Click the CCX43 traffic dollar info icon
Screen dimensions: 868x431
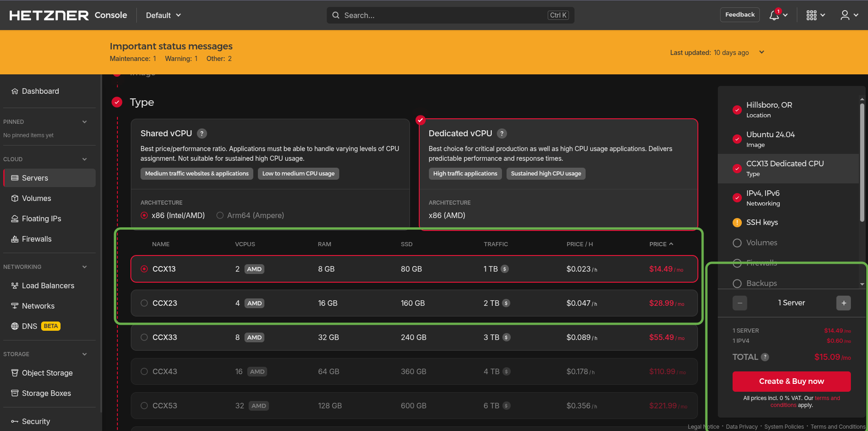507,371
